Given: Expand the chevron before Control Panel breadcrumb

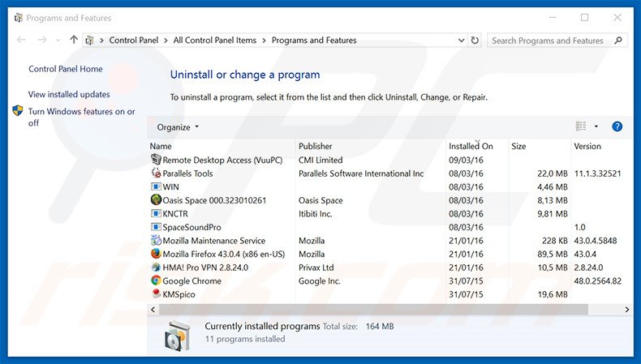Looking at the screenshot, I should 101,41.
